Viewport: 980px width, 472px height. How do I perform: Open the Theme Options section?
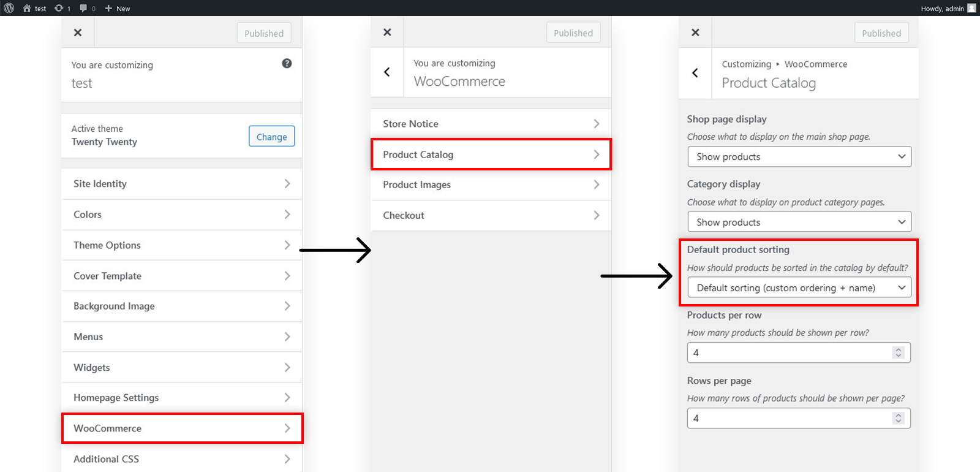182,245
